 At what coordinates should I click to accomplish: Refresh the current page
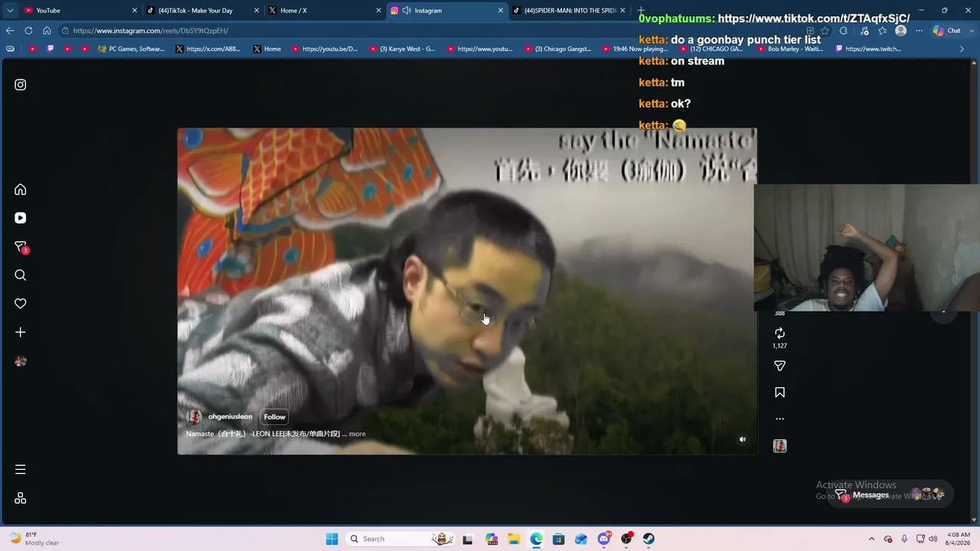click(28, 31)
